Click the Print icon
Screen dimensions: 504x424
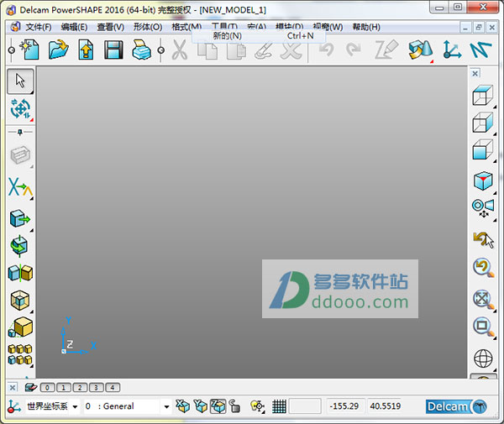[x=141, y=50]
